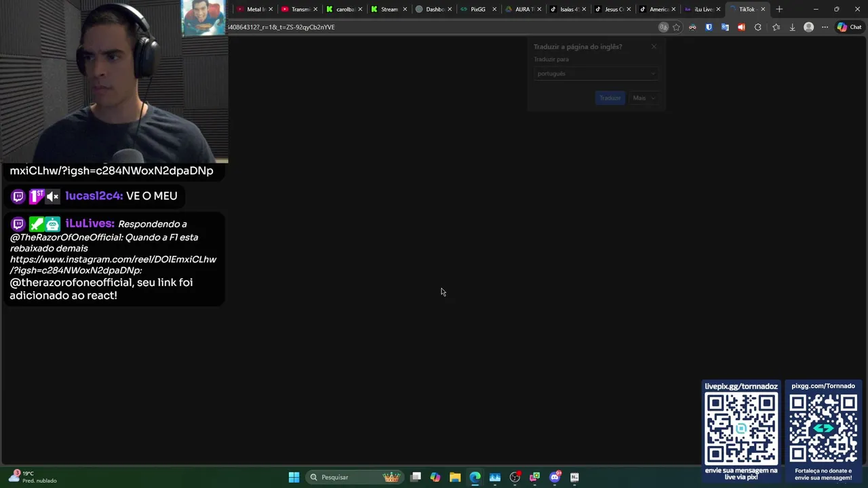
Task: Click the glasses extension icon in toolbar
Action: [692, 27]
